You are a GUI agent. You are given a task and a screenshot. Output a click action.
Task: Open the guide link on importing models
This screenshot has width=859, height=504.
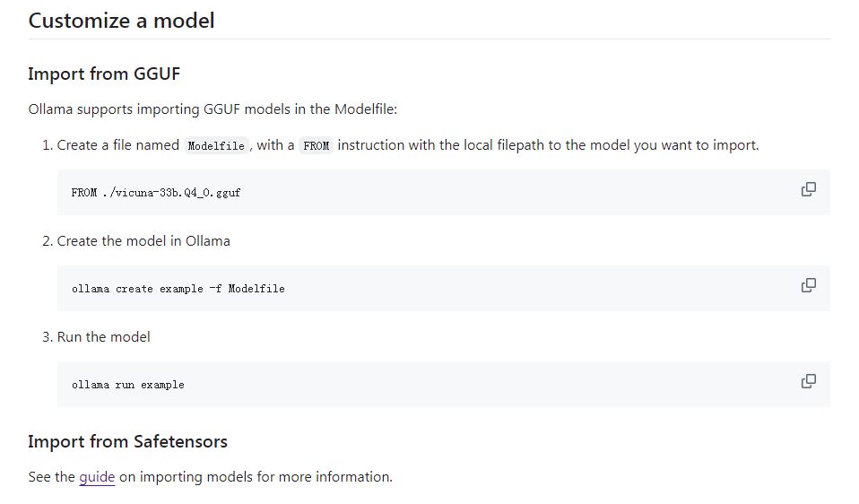coord(97,477)
